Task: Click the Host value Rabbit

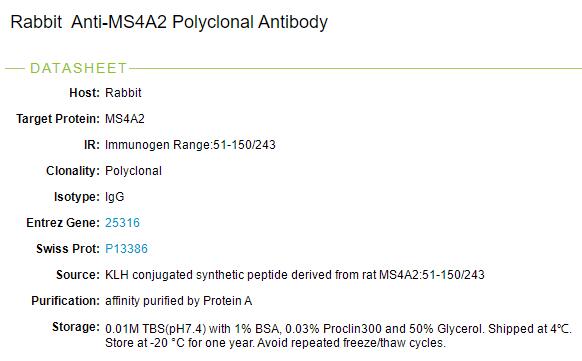Action: tap(123, 93)
